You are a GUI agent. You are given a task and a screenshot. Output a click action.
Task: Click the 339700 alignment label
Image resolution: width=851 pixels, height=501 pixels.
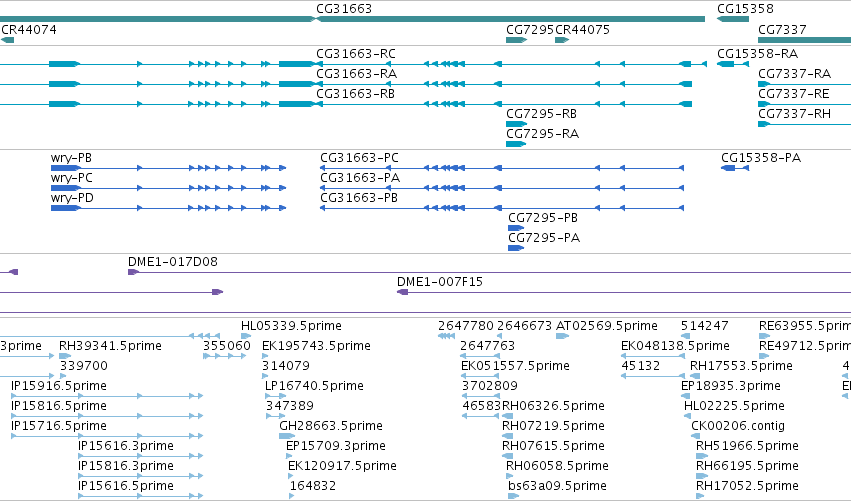(x=84, y=366)
